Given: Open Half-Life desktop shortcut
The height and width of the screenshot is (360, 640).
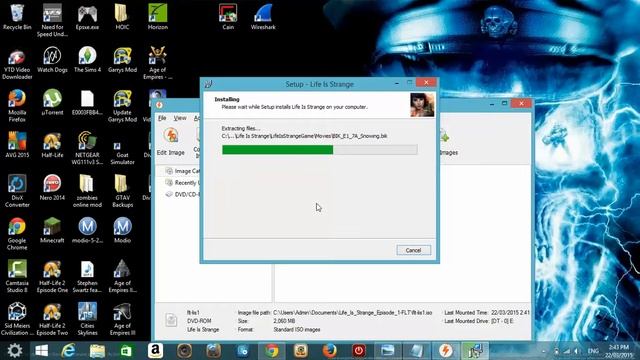Looking at the screenshot, I should tap(52, 145).
